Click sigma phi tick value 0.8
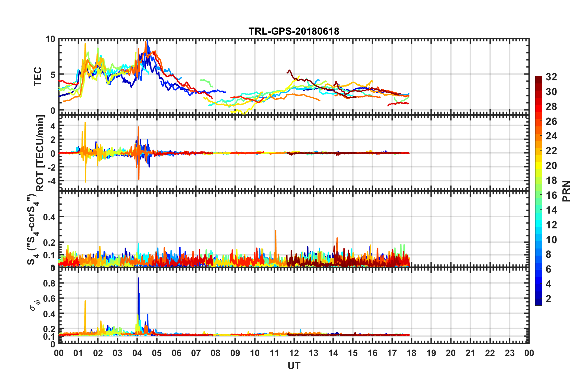Image resolution: width=588 pixels, height=382 pixels. (x=49, y=283)
